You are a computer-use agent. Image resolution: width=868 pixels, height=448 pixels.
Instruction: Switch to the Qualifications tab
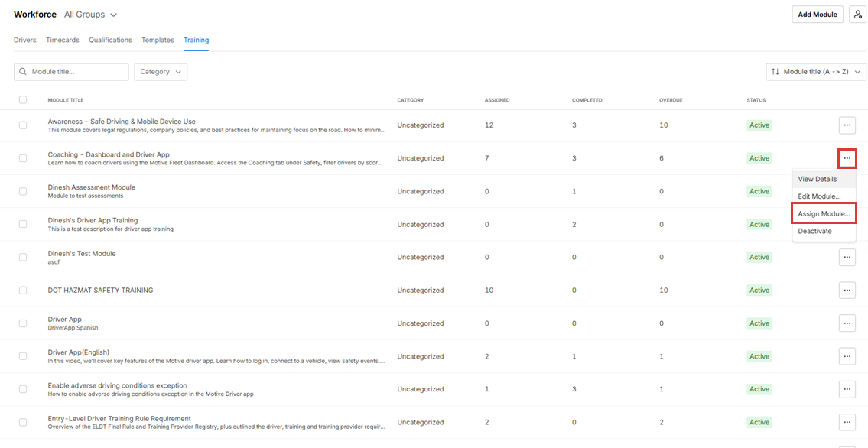110,40
